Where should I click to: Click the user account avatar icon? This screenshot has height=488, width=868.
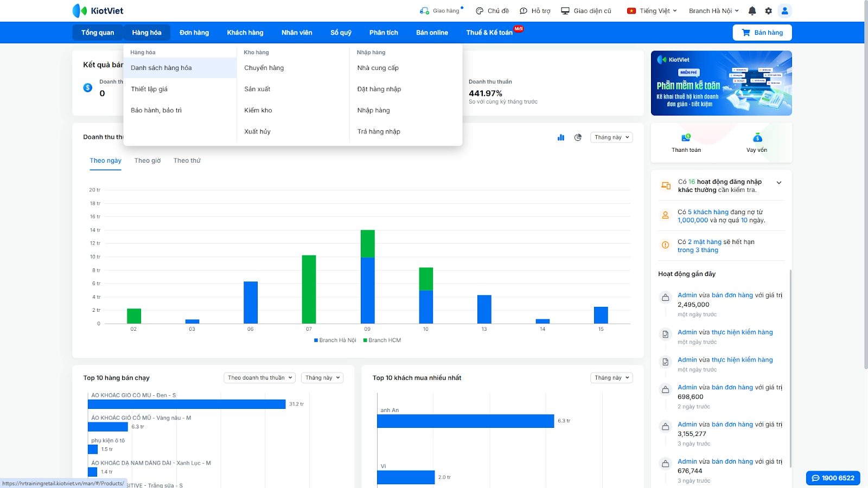(x=784, y=11)
